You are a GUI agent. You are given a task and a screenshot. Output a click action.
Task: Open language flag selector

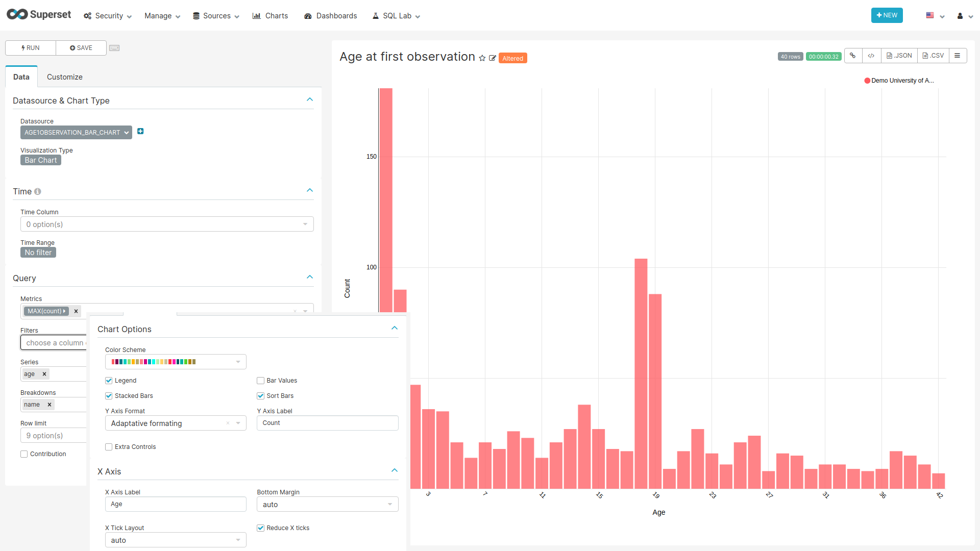[935, 16]
